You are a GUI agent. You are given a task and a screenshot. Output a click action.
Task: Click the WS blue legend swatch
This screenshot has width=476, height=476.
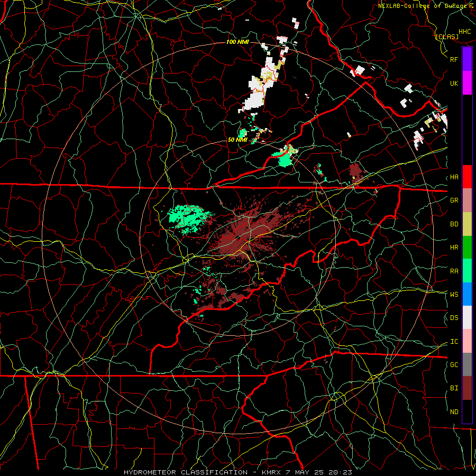pos(467,294)
